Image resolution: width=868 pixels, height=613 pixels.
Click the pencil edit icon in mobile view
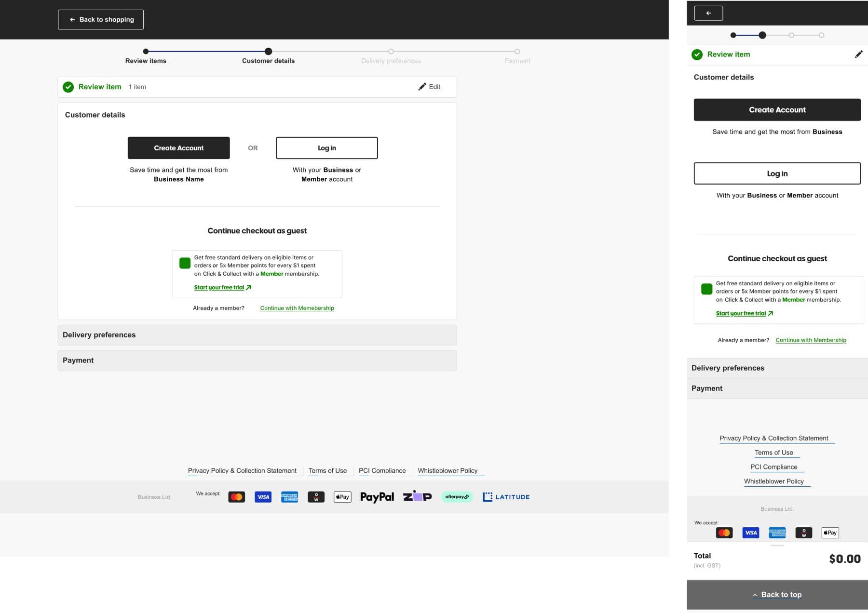(x=858, y=54)
